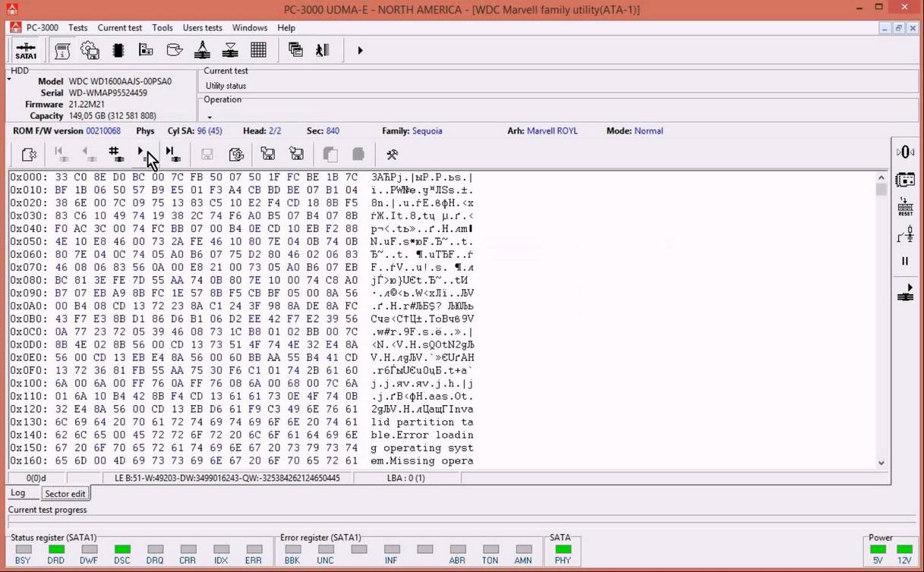The width and height of the screenshot is (924, 572).
Task: Click the hex editor vertical scrollbar down arrow
Action: coord(881,463)
